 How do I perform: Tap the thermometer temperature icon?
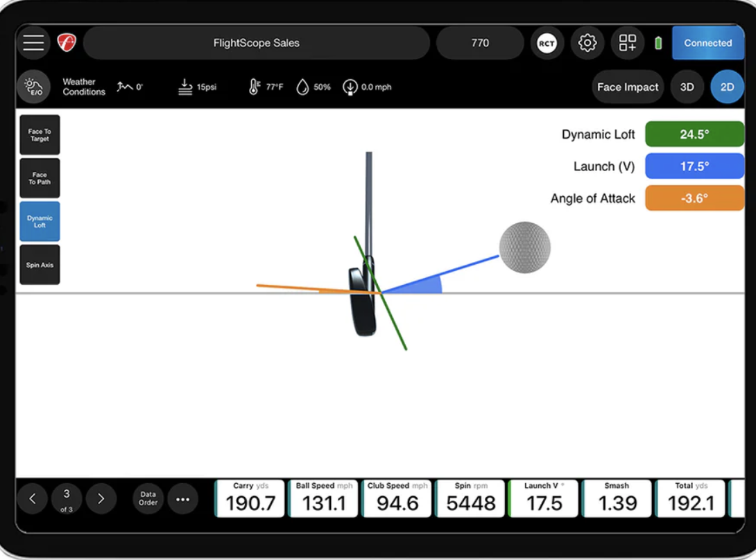pyautogui.click(x=255, y=87)
